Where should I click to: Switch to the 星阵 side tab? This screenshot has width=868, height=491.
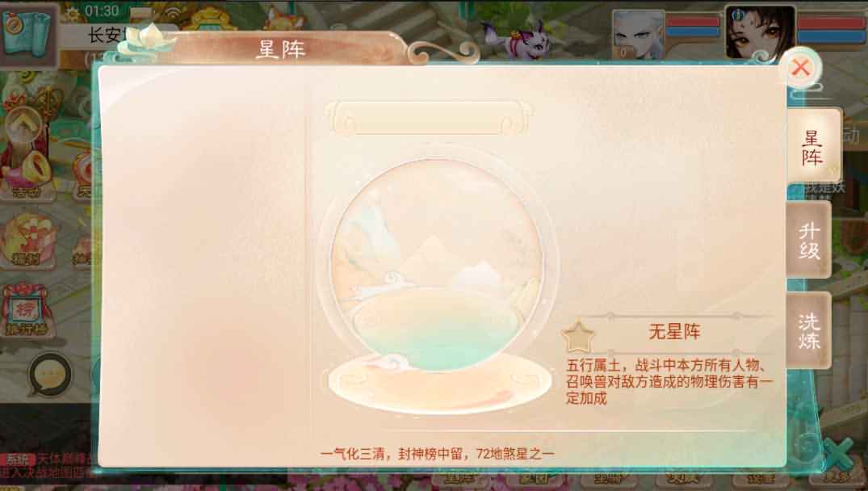pos(812,147)
